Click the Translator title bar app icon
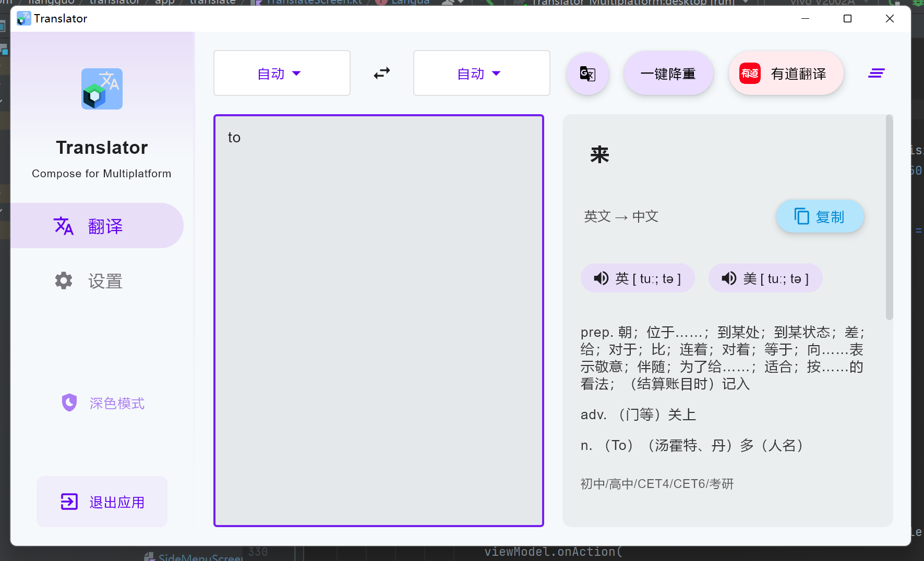This screenshot has width=924, height=561. pyautogui.click(x=23, y=18)
